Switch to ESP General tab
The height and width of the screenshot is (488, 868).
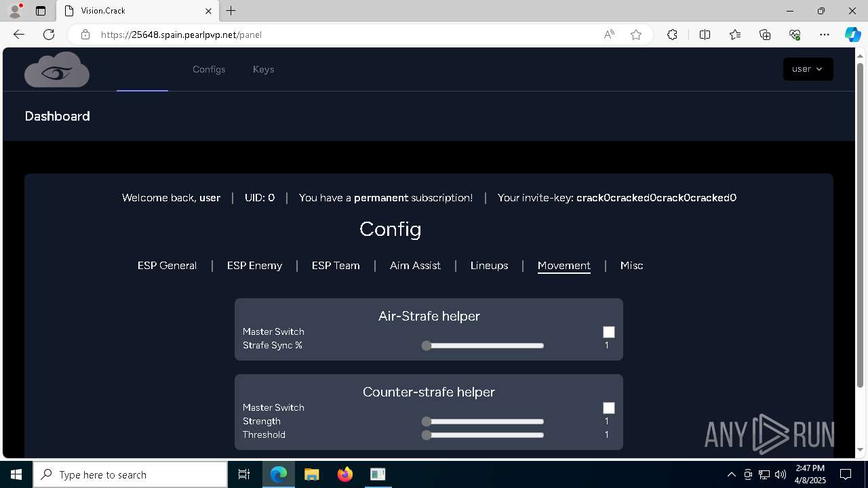(167, 266)
